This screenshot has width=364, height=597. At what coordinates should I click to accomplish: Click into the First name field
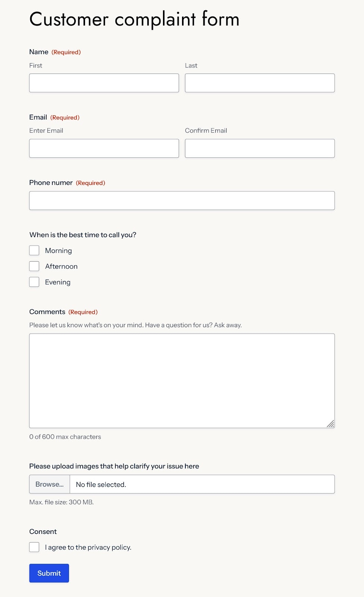[x=104, y=83]
